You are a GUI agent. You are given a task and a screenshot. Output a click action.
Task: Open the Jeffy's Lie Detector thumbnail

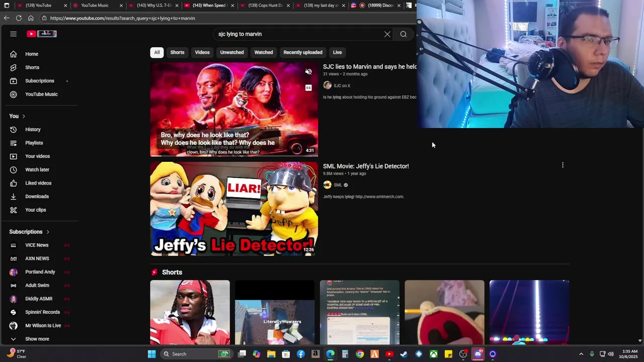pos(234,209)
